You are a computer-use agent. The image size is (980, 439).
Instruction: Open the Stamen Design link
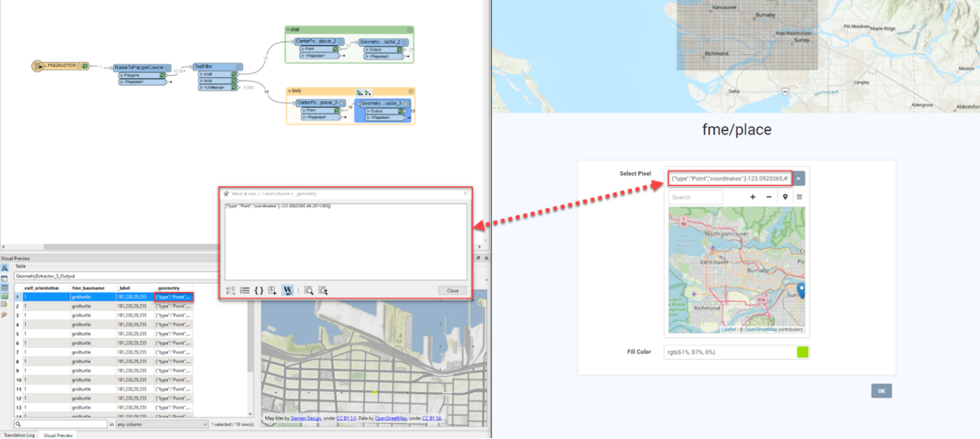click(306, 418)
